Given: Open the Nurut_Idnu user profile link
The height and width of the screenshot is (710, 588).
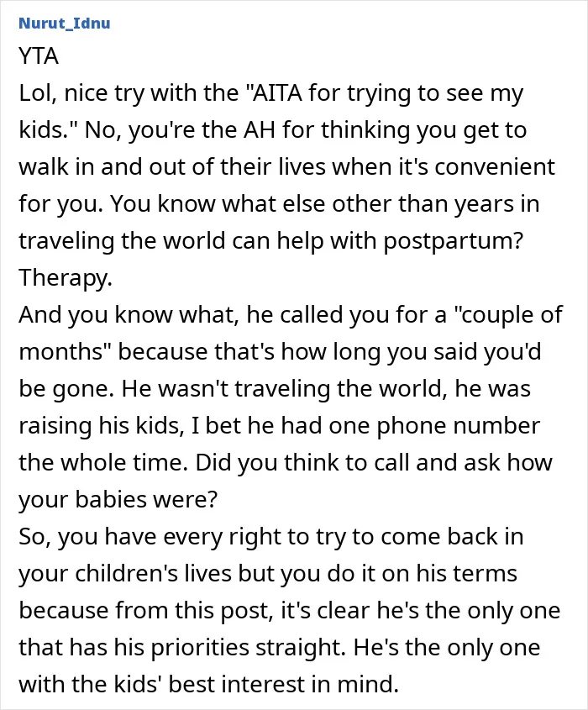Looking at the screenshot, I should (65, 23).
